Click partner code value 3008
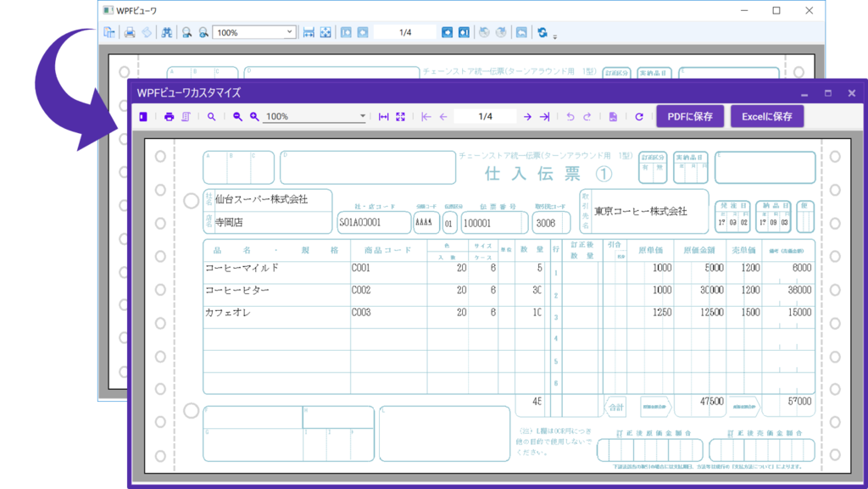This screenshot has height=489, width=868. (x=546, y=223)
